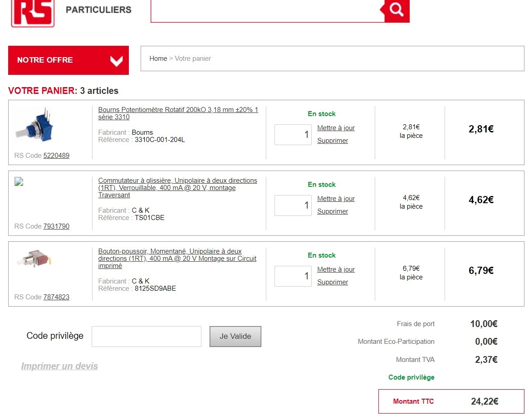This screenshot has width=529, height=420.
Task: Click the Je Valide button
Action: [235, 337]
